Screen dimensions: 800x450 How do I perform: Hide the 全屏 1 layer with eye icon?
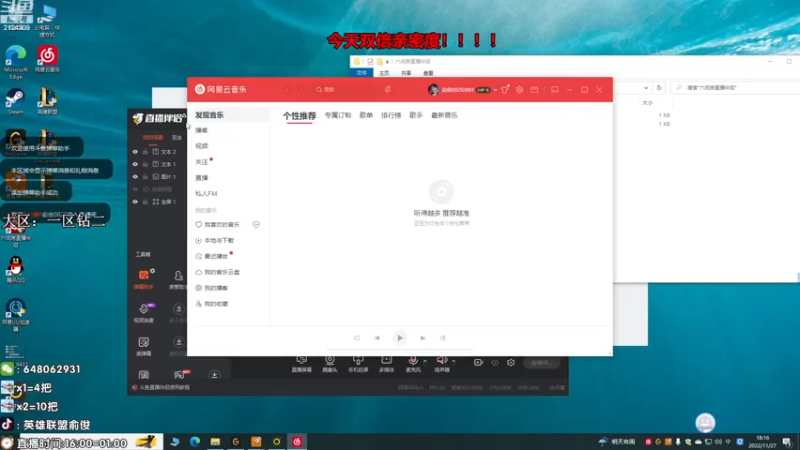pos(135,202)
